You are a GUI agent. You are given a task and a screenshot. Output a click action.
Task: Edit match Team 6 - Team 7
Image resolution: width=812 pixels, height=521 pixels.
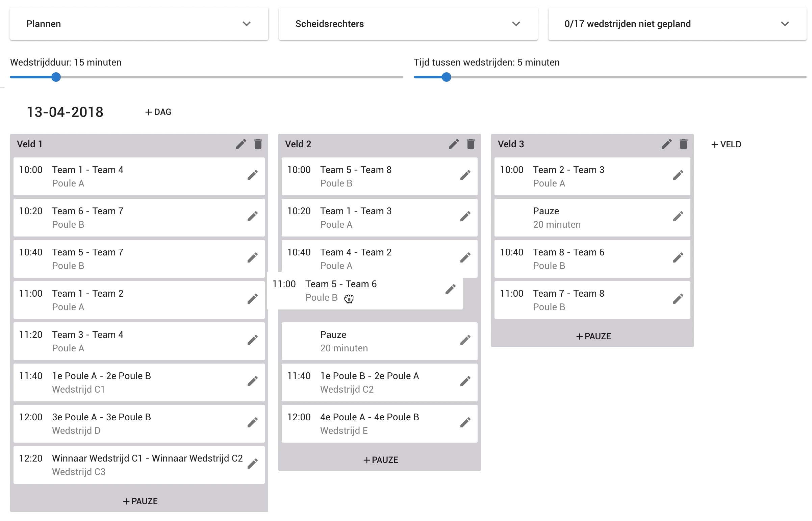pos(252,217)
